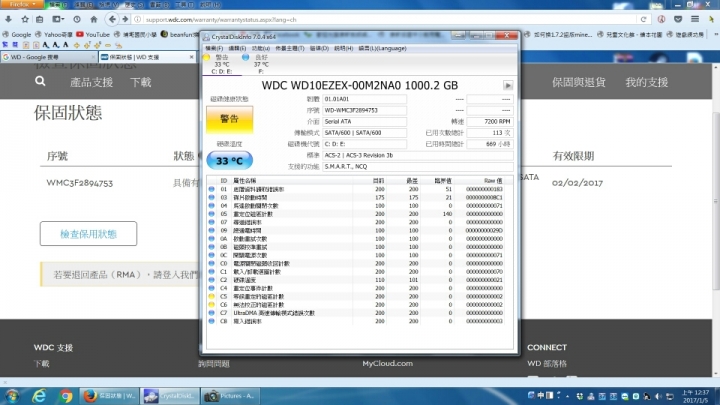Click rotation rate 7200 RPM field
Screen dimensions: 720x405
coord(489,122)
